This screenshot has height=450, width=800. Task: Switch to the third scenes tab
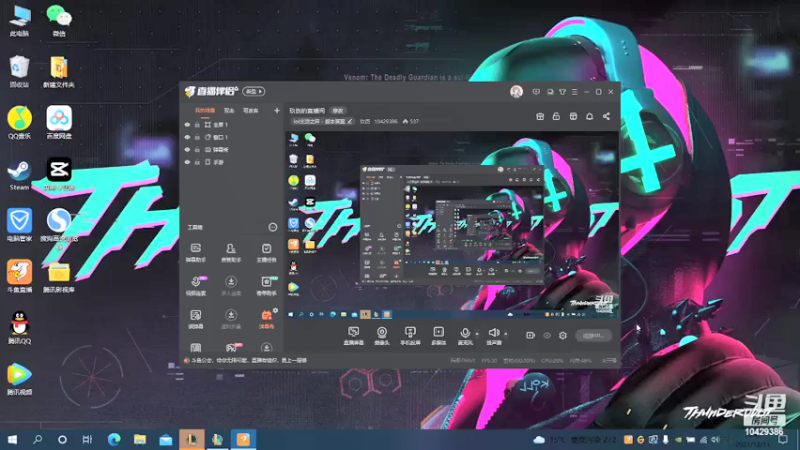(x=251, y=110)
